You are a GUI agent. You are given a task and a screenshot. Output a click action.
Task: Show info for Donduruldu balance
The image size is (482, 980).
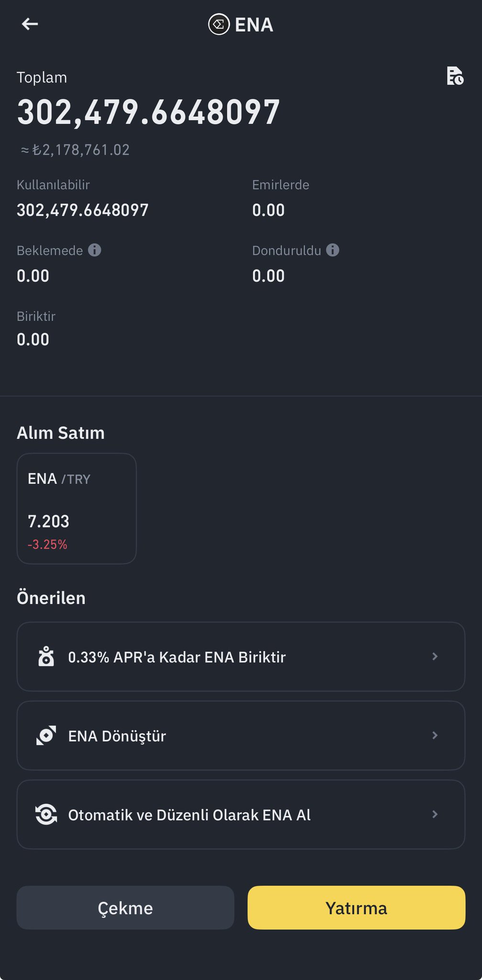333,250
